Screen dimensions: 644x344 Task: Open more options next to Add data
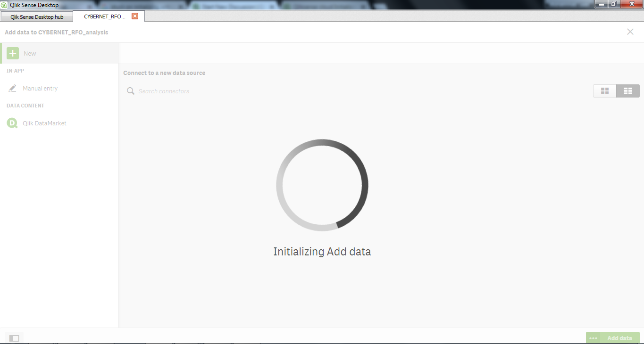pyautogui.click(x=593, y=338)
